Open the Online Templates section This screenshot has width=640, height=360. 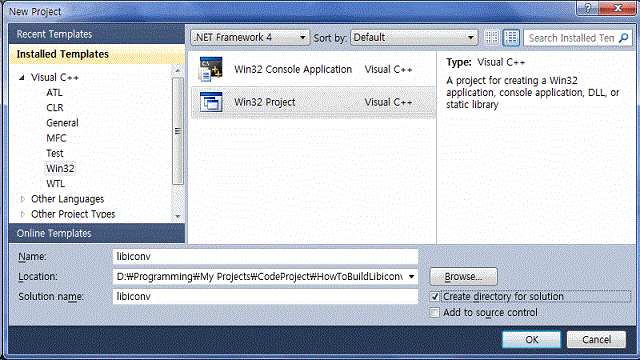coord(97,233)
